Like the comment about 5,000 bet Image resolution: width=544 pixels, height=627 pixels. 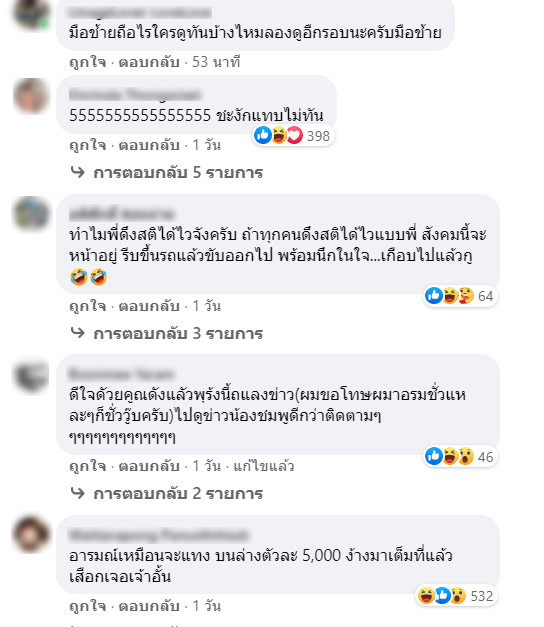[88, 606]
